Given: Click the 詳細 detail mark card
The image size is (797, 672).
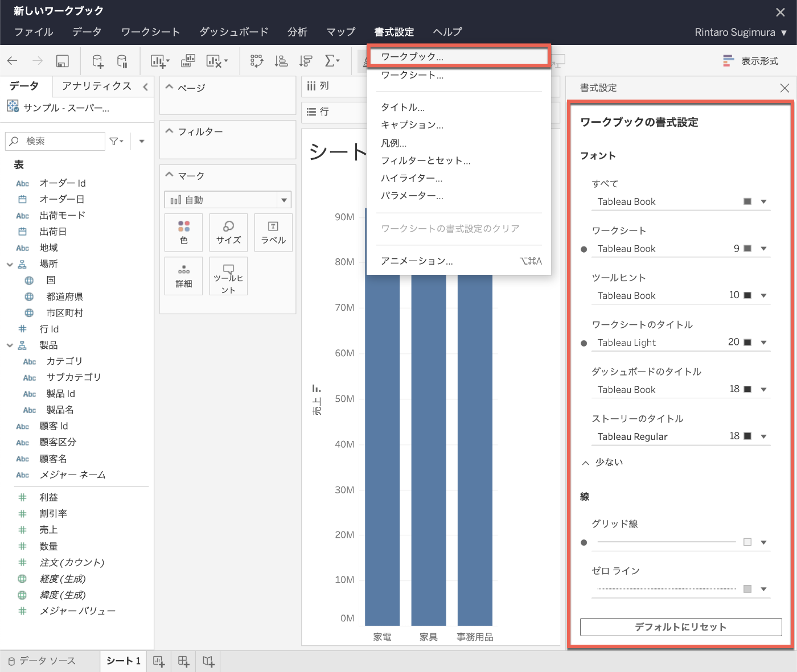Looking at the screenshot, I should pos(183,276).
